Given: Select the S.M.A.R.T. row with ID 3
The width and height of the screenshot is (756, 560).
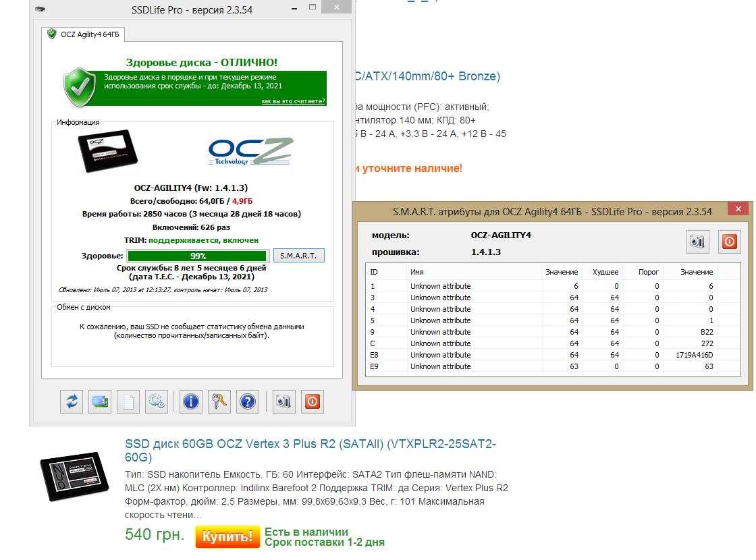Looking at the screenshot, I should (x=553, y=298).
